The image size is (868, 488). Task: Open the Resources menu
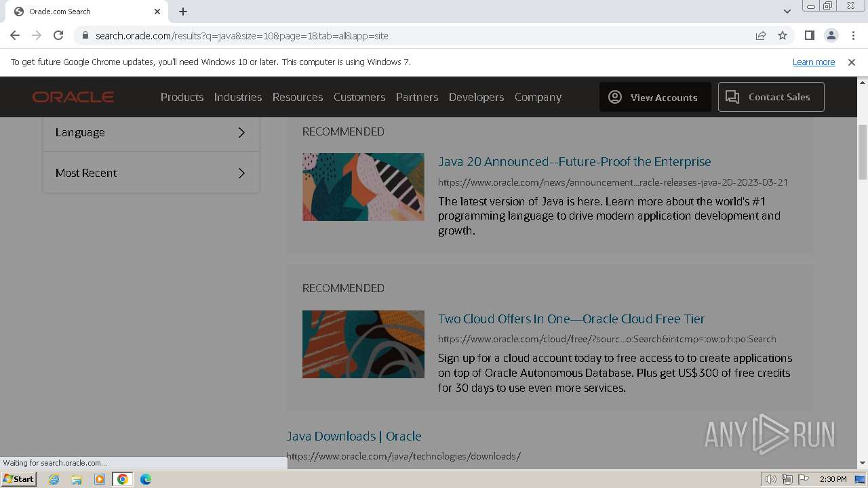298,97
